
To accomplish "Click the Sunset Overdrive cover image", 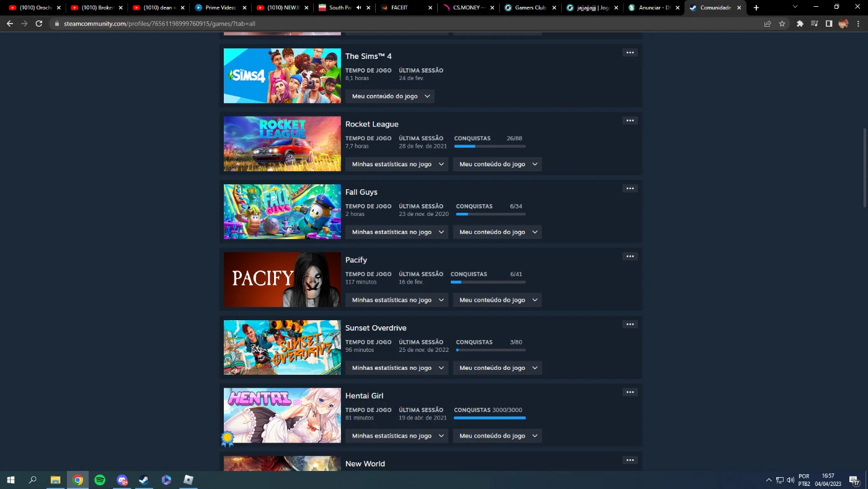I will 282,348.
